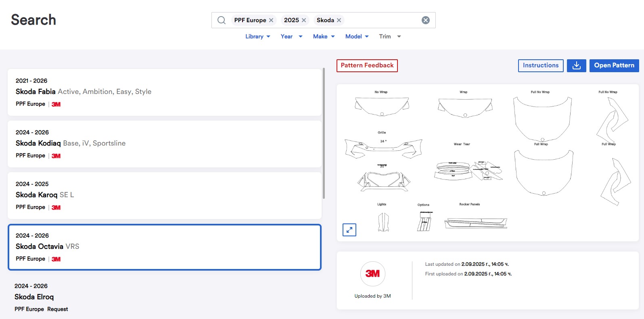Click the 3M uploader logo

click(372, 273)
